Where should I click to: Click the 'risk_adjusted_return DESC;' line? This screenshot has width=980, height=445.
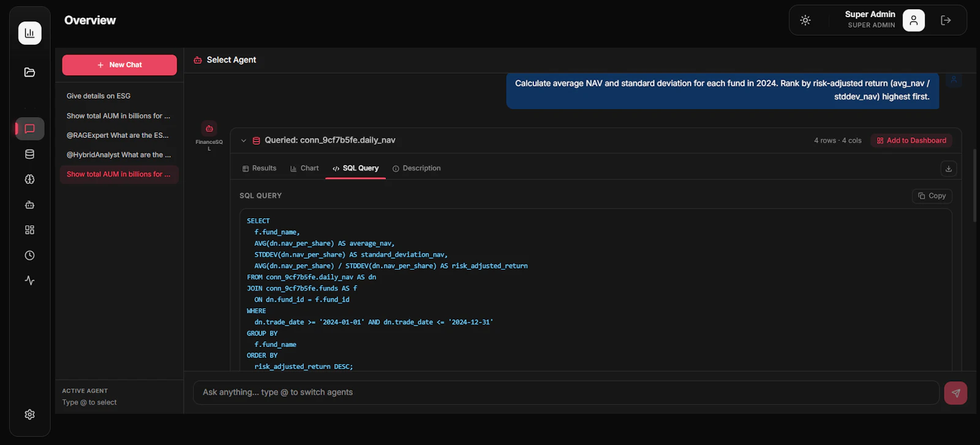point(304,367)
